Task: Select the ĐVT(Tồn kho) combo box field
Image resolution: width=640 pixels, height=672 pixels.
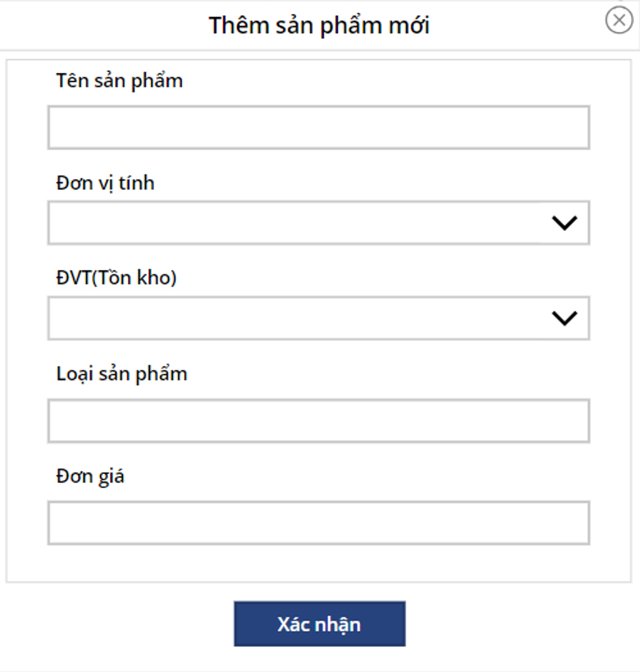Action: [x=293, y=318]
